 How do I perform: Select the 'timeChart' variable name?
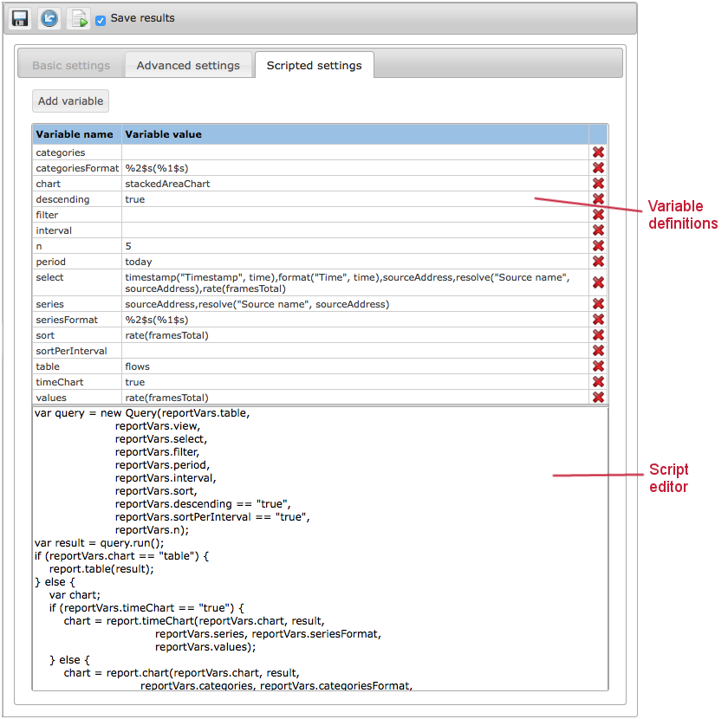60,382
